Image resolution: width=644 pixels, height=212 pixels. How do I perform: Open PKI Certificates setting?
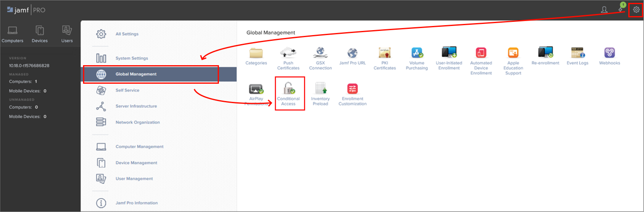pos(385,59)
